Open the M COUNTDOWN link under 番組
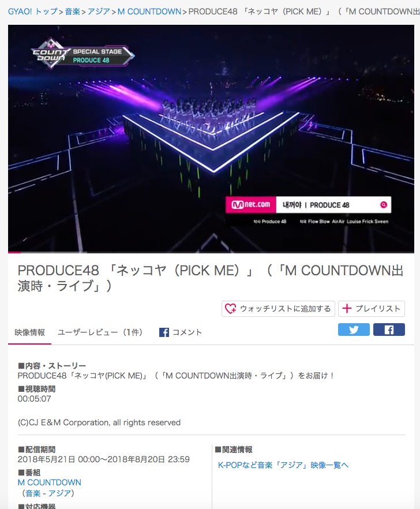Viewport: 420px width, 509px height. click(50, 482)
